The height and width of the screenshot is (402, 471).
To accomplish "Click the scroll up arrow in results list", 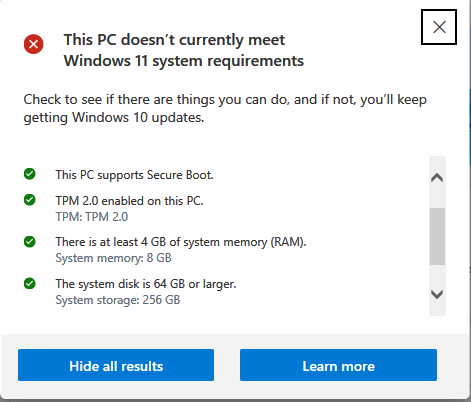I will point(437,177).
